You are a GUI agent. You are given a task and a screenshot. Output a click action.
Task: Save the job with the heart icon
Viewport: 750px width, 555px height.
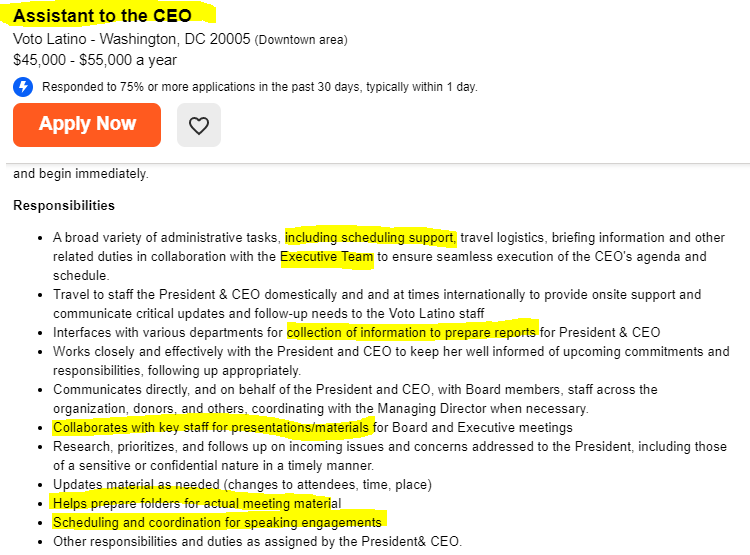pos(198,125)
